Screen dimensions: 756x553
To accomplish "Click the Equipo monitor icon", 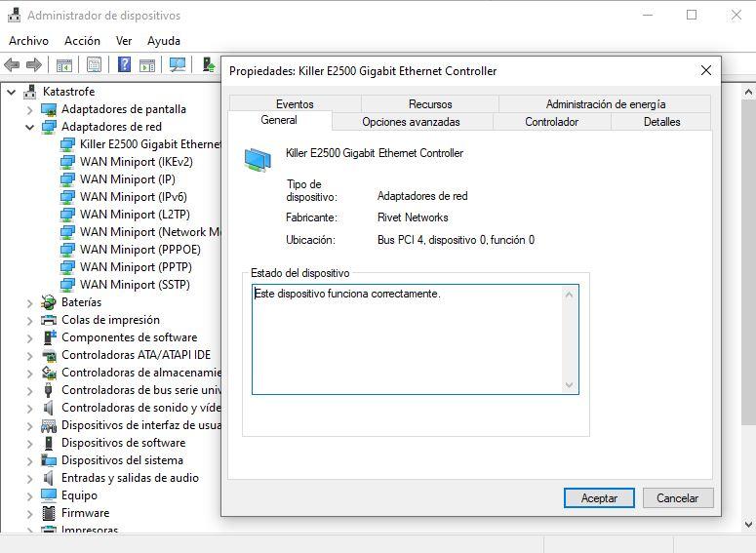I will coord(49,495).
